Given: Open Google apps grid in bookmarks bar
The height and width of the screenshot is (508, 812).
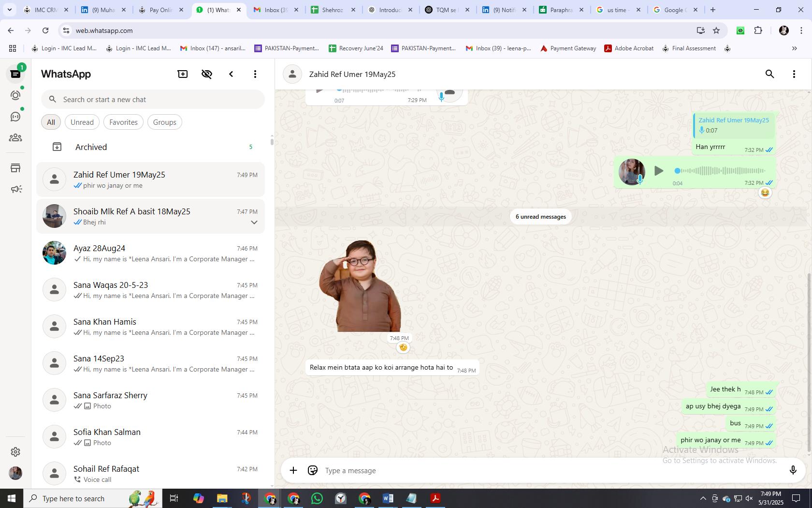Looking at the screenshot, I should [x=13, y=48].
